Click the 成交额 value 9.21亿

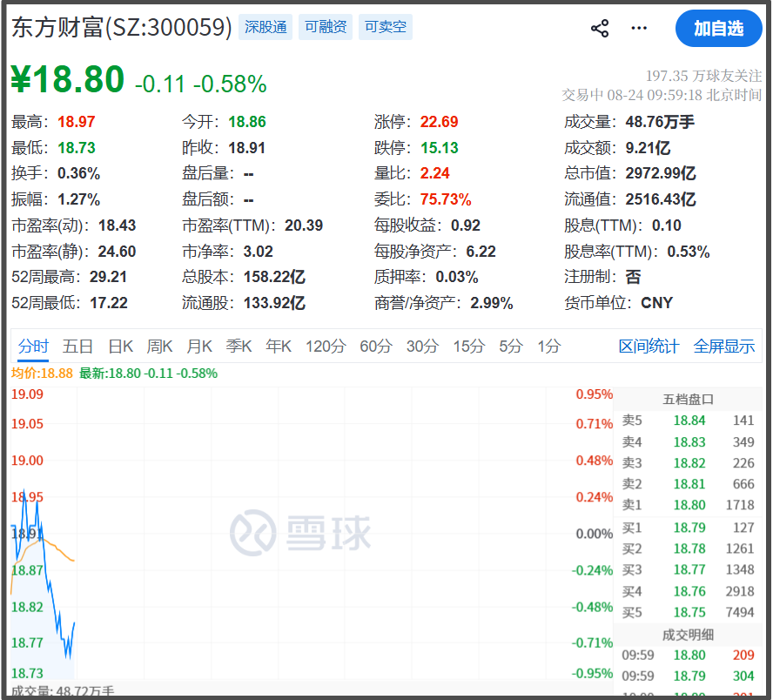648,148
